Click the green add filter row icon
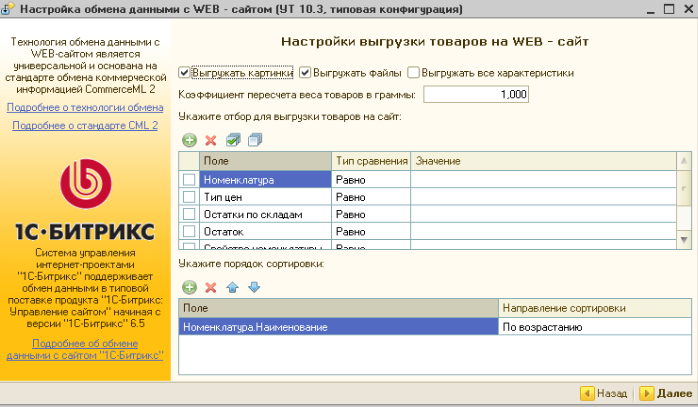698x407 pixels. [x=189, y=140]
